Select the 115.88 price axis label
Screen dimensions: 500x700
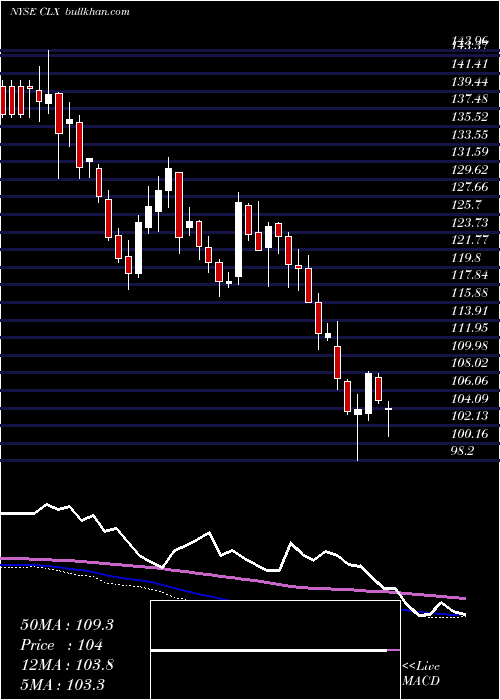(x=469, y=292)
